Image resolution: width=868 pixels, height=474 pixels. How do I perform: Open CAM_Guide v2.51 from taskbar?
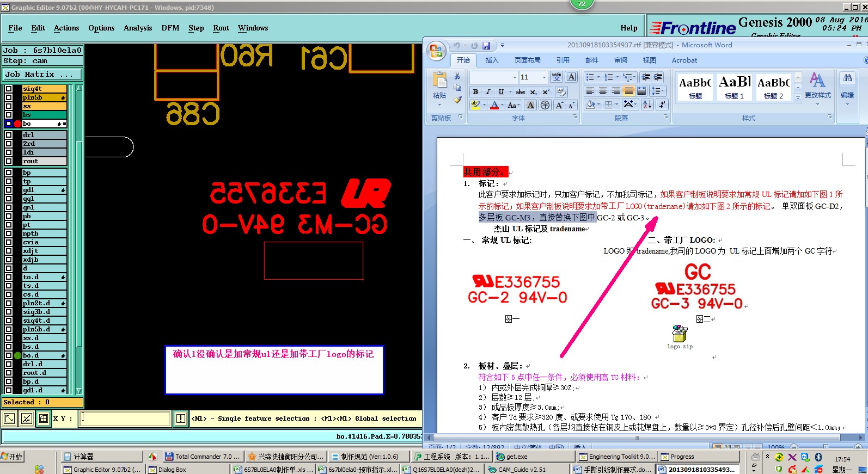pyautogui.click(x=528, y=469)
